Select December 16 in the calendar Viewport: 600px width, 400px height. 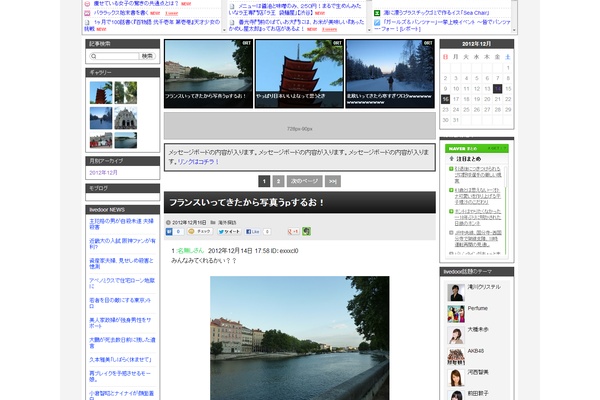point(445,99)
